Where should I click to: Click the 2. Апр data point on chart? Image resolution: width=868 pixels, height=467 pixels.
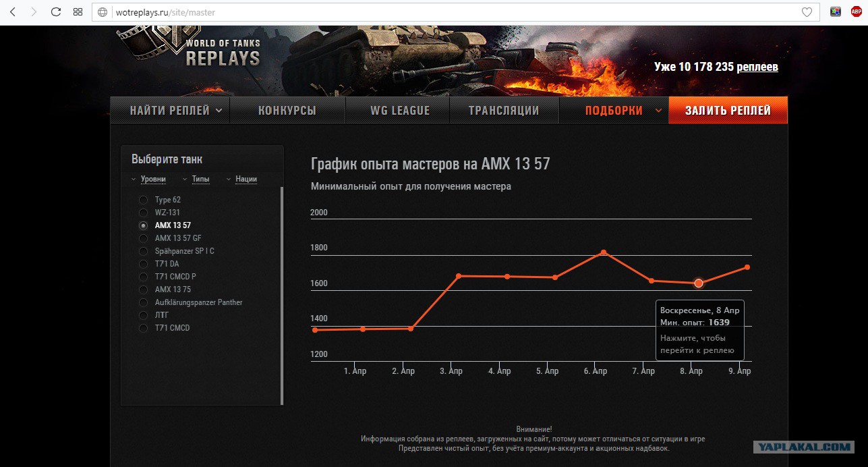pyautogui.click(x=411, y=329)
